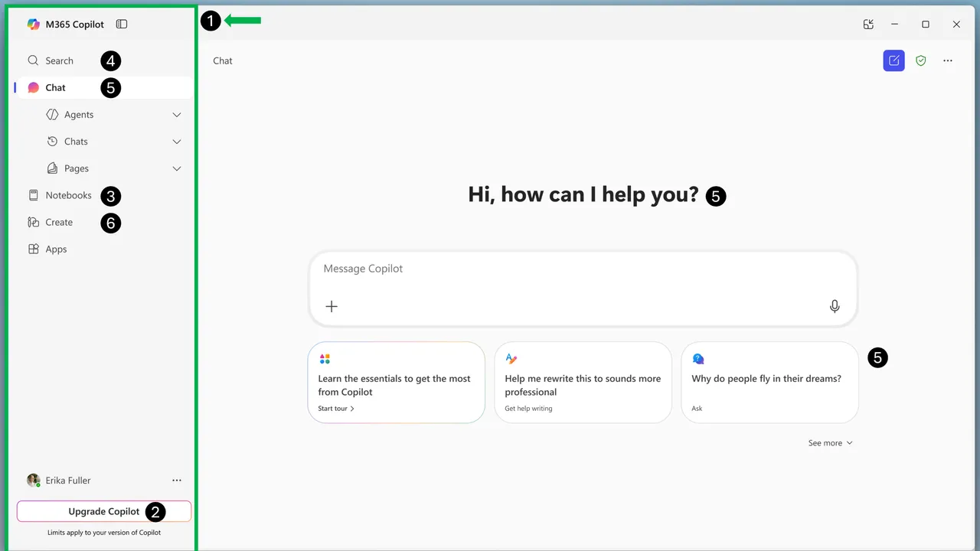Maximize the Copilot window
The height and width of the screenshot is (551, 980).
pyautogui.click(x=926, y=24)
